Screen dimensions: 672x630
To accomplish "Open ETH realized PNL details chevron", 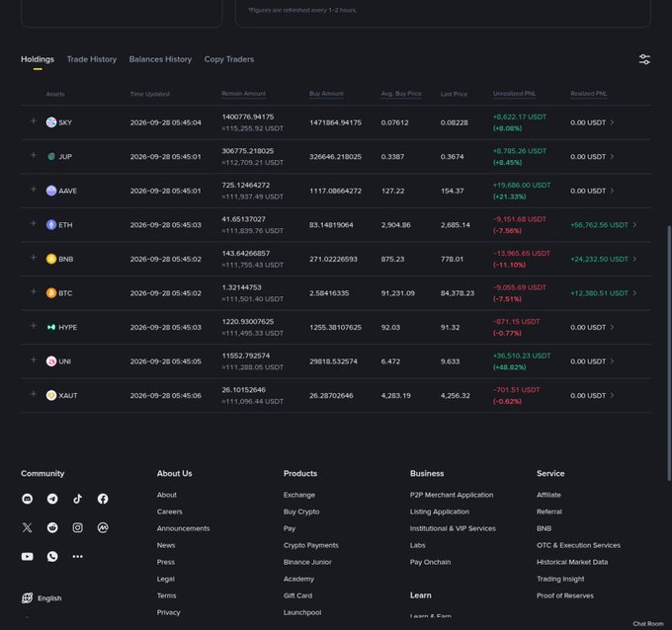I will tap(634, 225).
